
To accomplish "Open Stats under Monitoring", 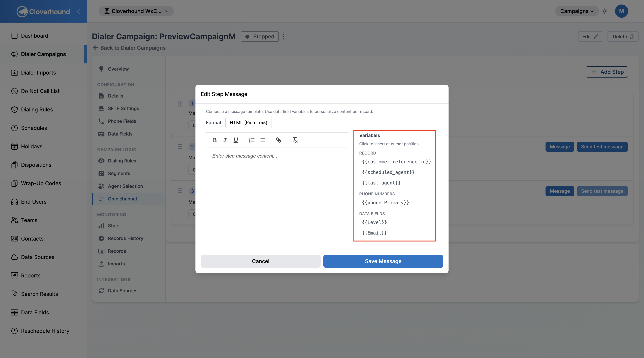I will coord(129,226).
